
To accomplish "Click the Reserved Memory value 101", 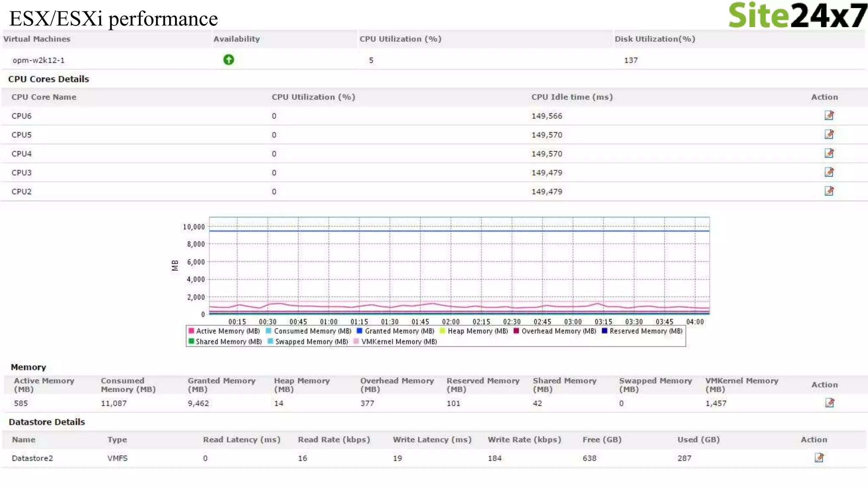I will pyautogui.click(x=453, y=403).
